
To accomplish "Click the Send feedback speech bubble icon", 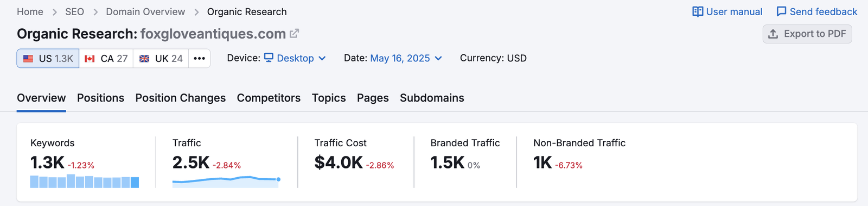I will click(x=781, y=12).
